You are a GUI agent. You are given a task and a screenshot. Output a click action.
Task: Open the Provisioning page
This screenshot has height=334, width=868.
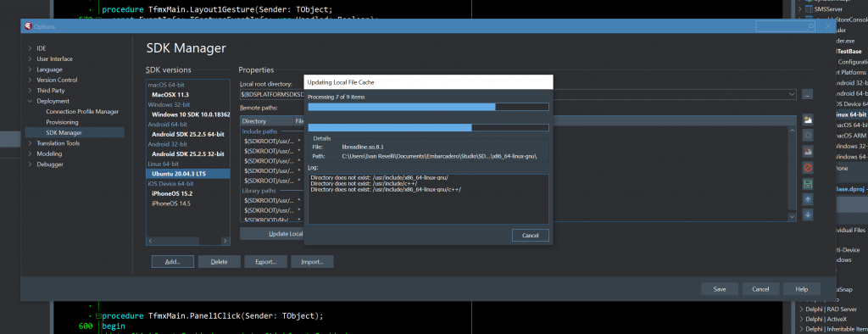pos(62,122)
